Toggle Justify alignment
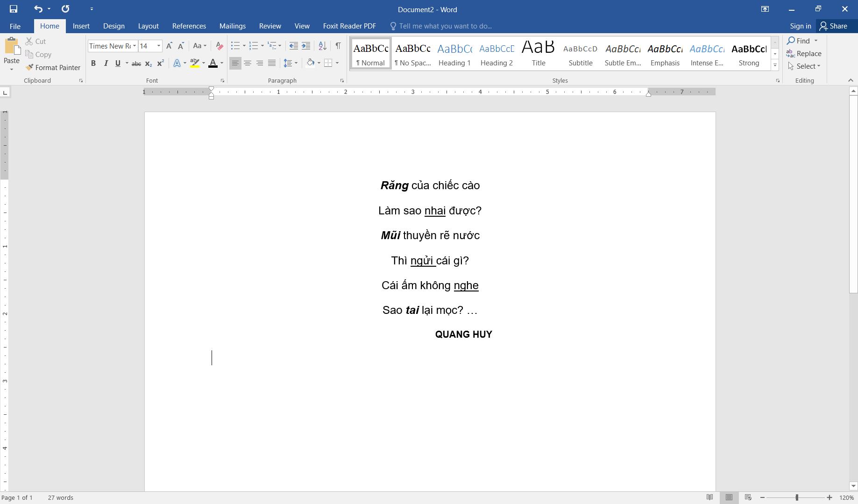This screenshot has width=858, height=504. pyautogui.click(x=272, y=63)
